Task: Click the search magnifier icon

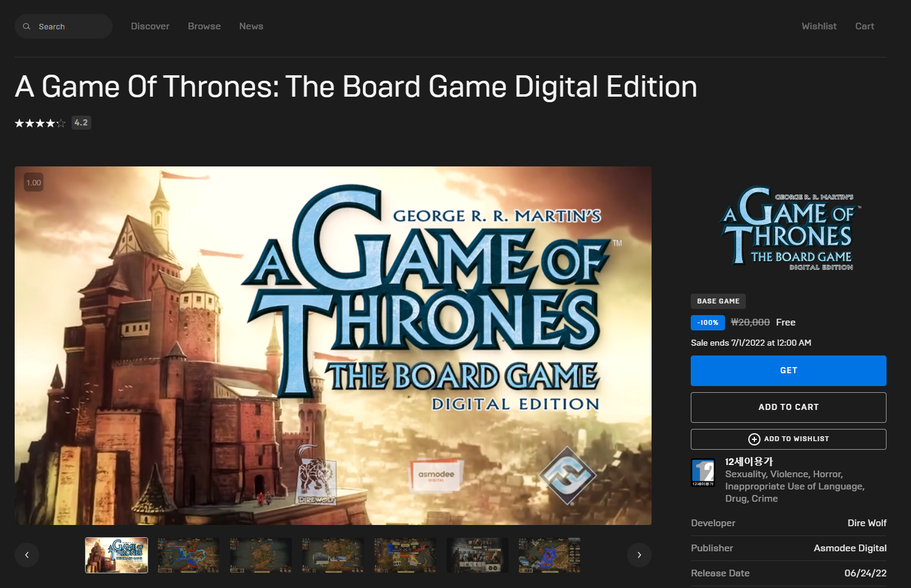Action: click(x=26, y=26)
